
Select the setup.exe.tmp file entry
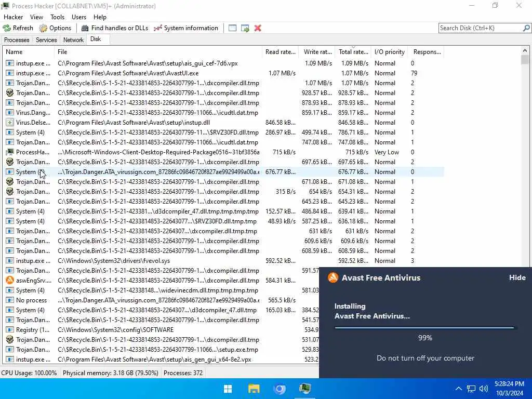(158, 350)
